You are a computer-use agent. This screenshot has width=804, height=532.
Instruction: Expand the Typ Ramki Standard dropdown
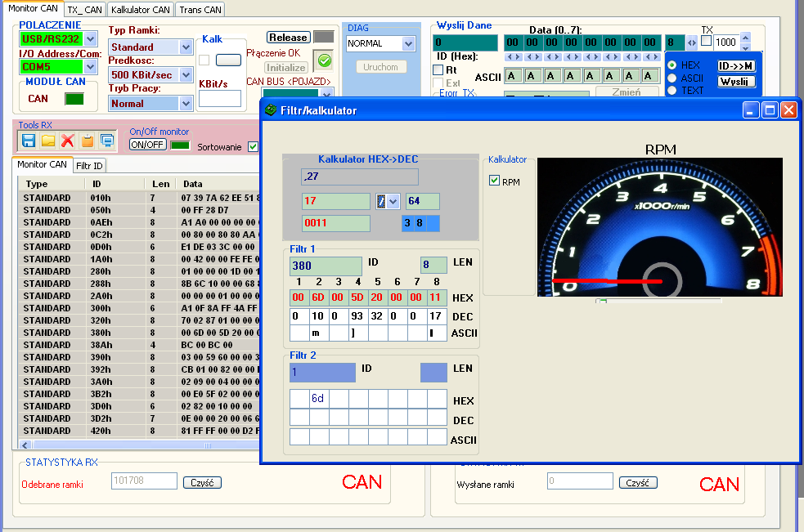click(x=186, y=47)
